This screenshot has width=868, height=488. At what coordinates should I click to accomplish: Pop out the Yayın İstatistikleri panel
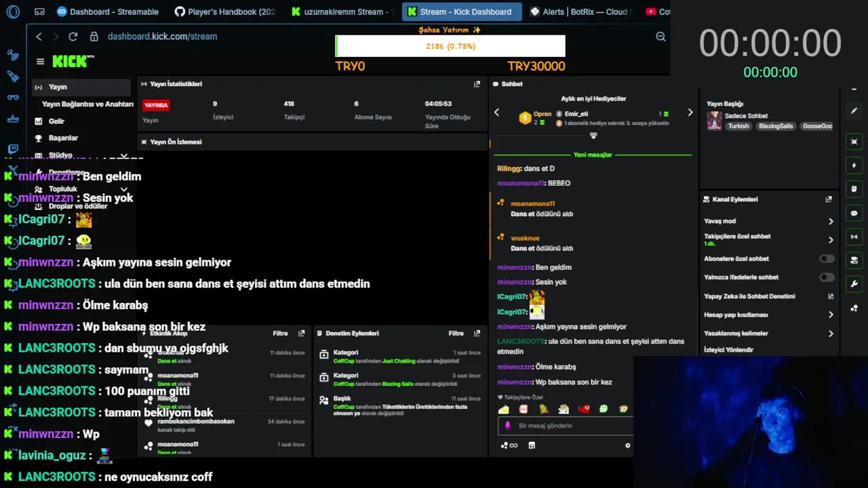[477, 84]
